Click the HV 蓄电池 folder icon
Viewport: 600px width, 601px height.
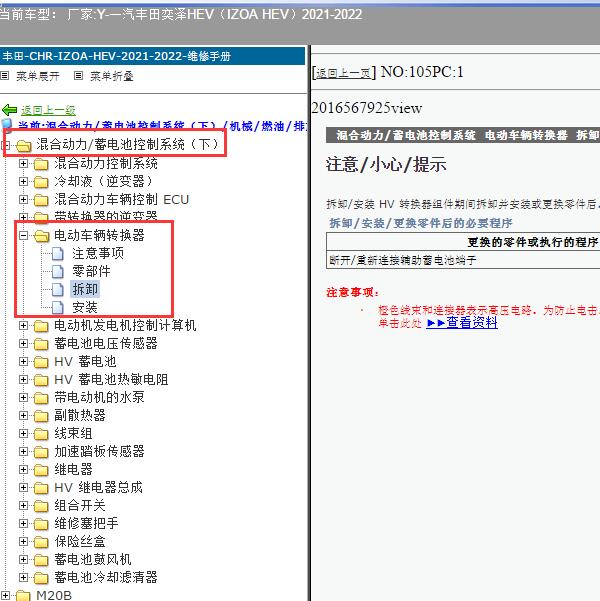pyautogui.click(x=41, y=362)
